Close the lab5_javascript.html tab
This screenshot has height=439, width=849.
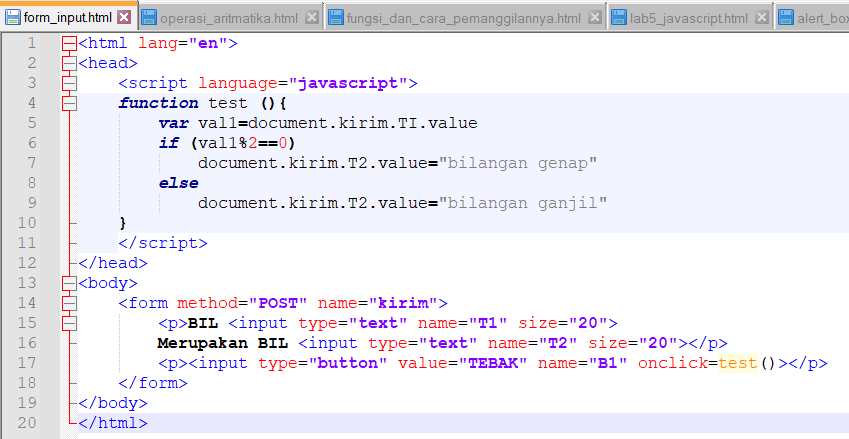(x=762, y=18)
